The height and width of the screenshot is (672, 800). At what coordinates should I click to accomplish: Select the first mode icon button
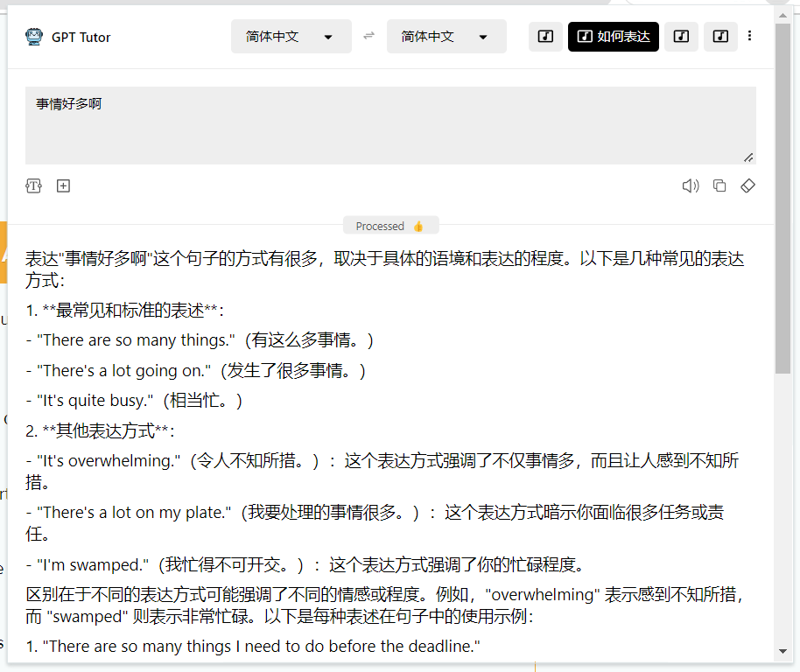click(x=545, y=37)
